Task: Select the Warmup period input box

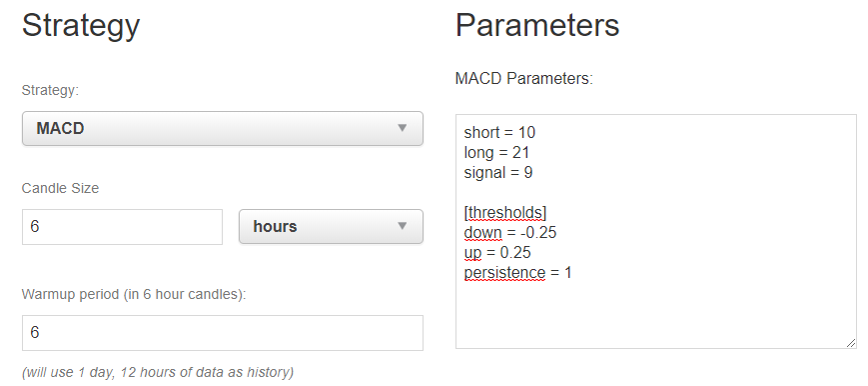Action: (x=223, y=333)
